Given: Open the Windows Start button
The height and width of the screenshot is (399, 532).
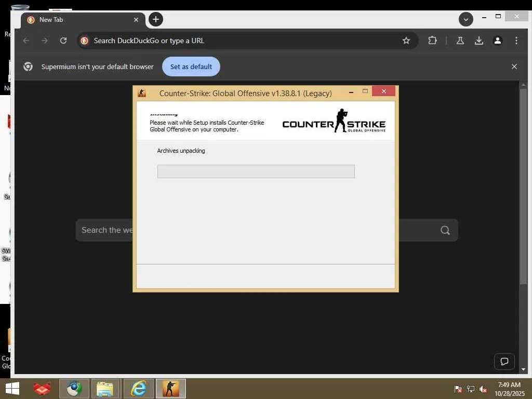Looking at the screenshot, I should tap(12, 389).
